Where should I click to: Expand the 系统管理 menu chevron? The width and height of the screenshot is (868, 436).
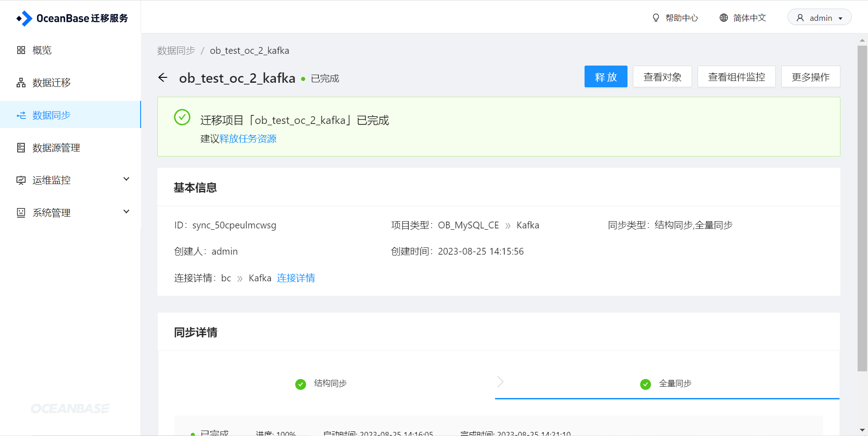coord(127,212)
